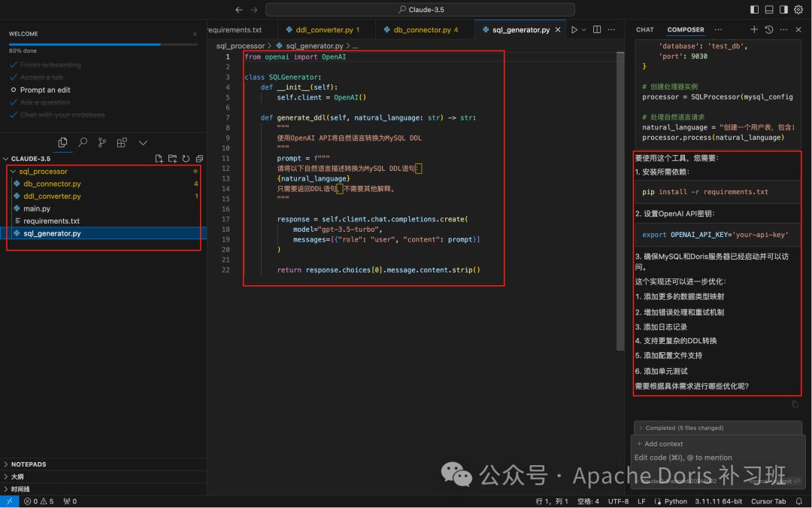Split the editor with split icon
Viewport: 812px width, 508px height.
597,30
